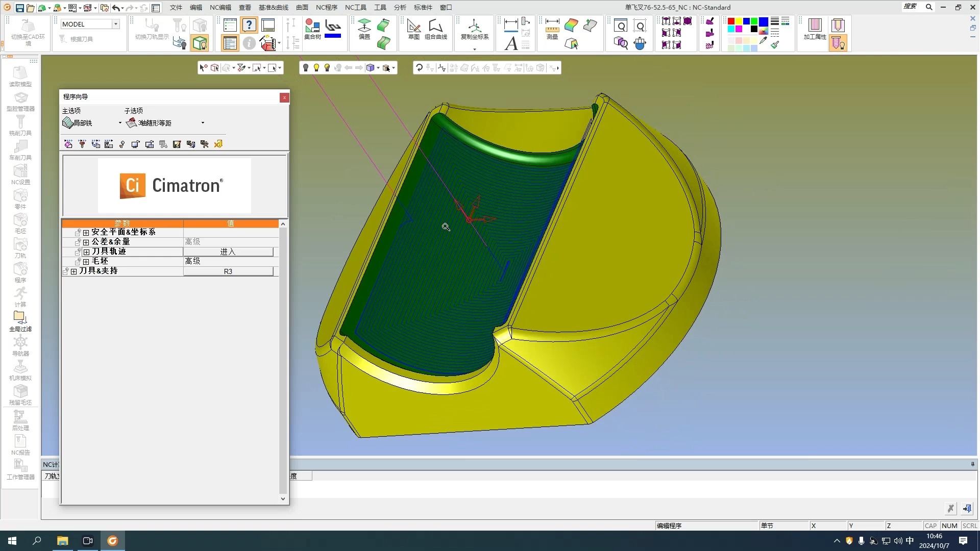Expand the 安全平面&坐标系 parameter group

pos(86,233)
